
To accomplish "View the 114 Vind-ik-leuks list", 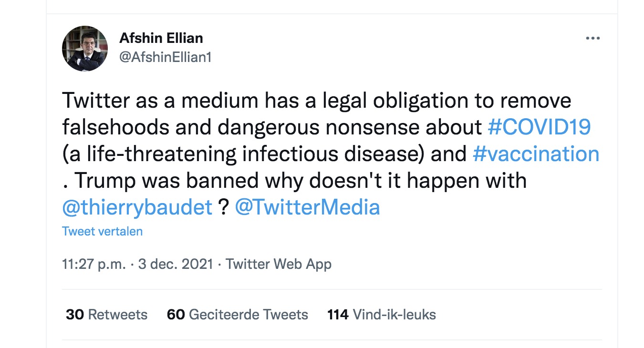I will [x=382, y=315].
